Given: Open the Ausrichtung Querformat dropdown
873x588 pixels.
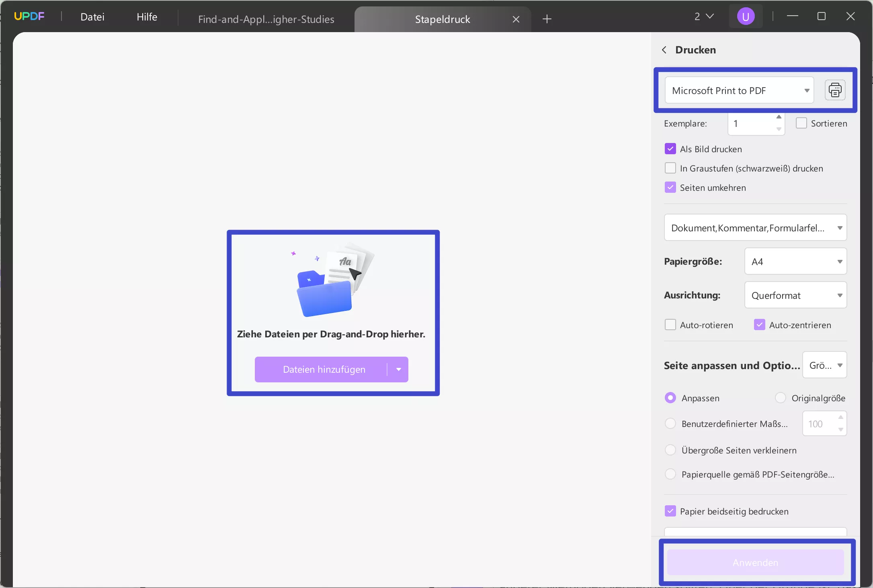Looking at the screenshot, I should (795, 295).
